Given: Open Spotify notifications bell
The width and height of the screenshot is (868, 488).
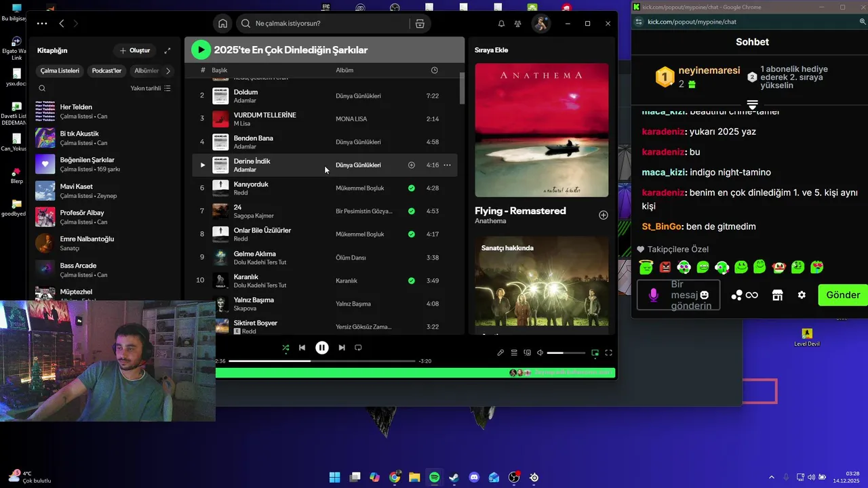Looking at the screenshot, I should coord(501,24).
